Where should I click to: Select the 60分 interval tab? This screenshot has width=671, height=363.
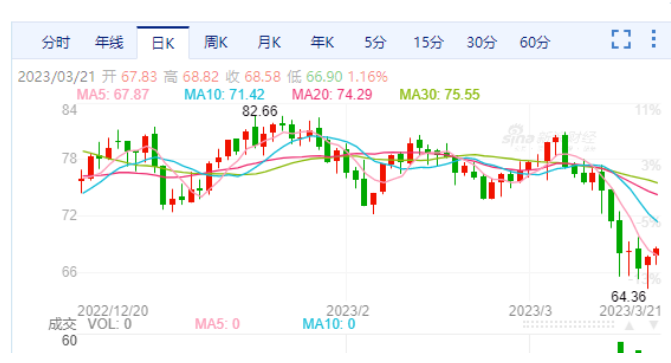[534, 42]
